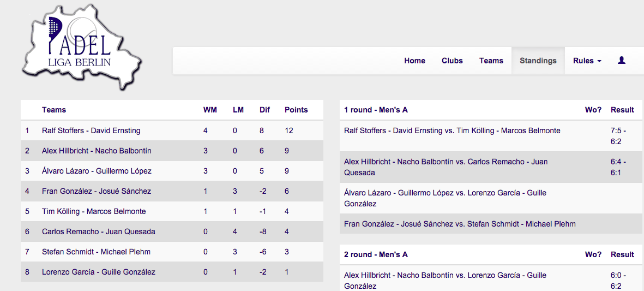Click the Points column header
This screenshot has width=644, height=291.
point(296,110)
